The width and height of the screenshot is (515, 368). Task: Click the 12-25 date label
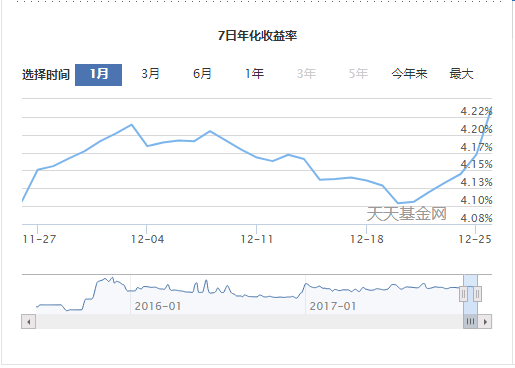click(x=475, y=239)
